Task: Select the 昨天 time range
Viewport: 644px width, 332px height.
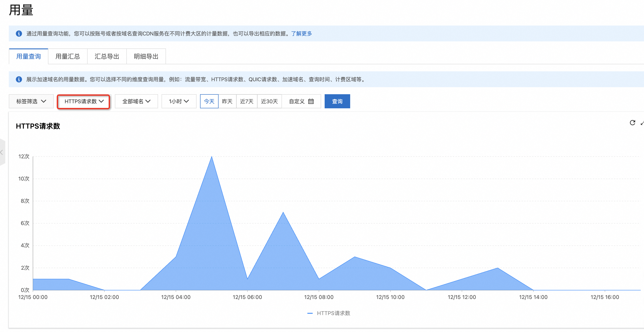Action: [x=227, y=101]
